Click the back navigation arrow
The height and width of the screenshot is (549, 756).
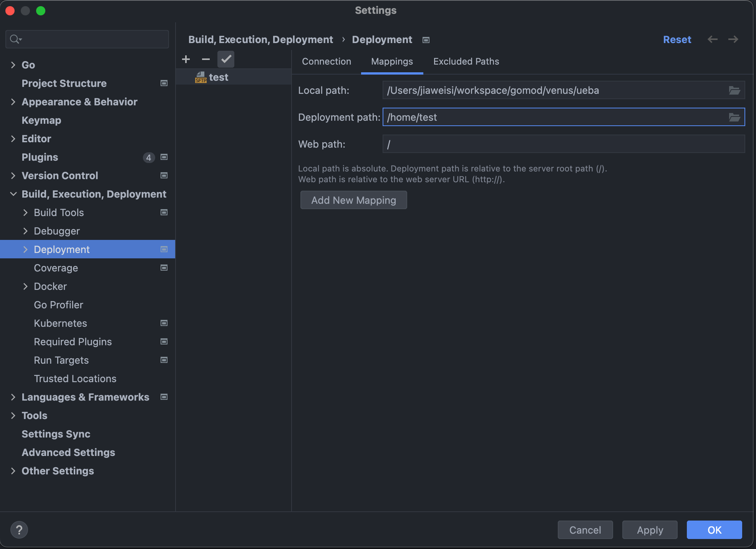[713, 39]
